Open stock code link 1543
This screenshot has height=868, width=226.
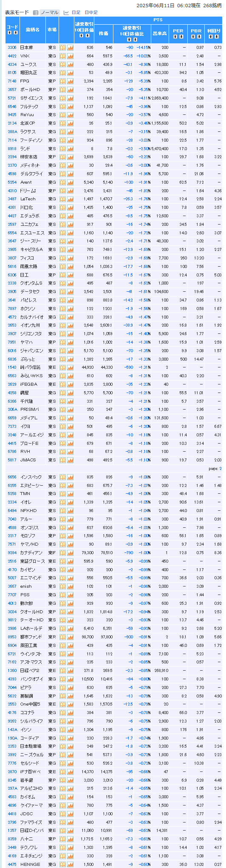pyautogui.click(x=12, y=367)
